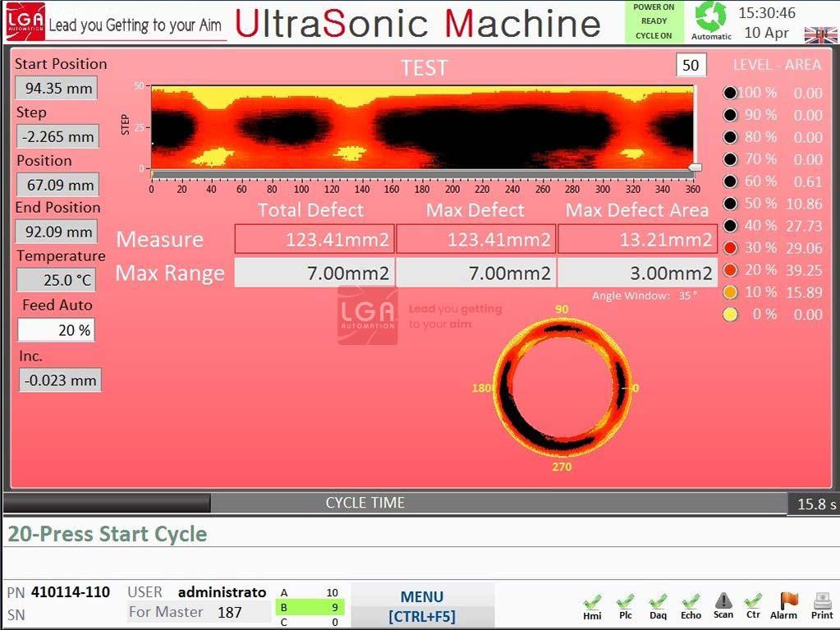840x630 pixels.
Task: Click the circular polar defect ring plot
Action: [562, 388]
